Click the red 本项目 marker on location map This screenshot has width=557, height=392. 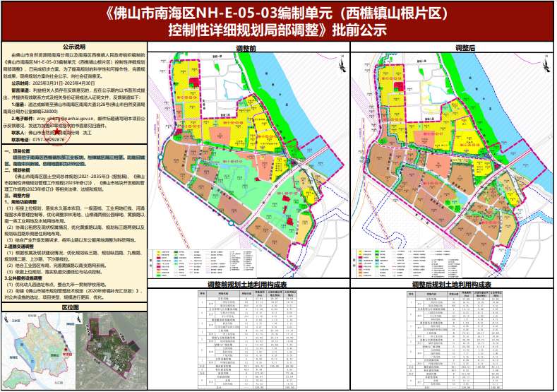point(65,351)
